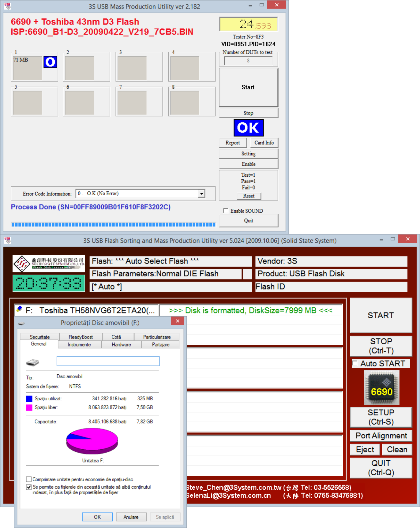Click the yellow timer display showing 24

click(248, 24)
